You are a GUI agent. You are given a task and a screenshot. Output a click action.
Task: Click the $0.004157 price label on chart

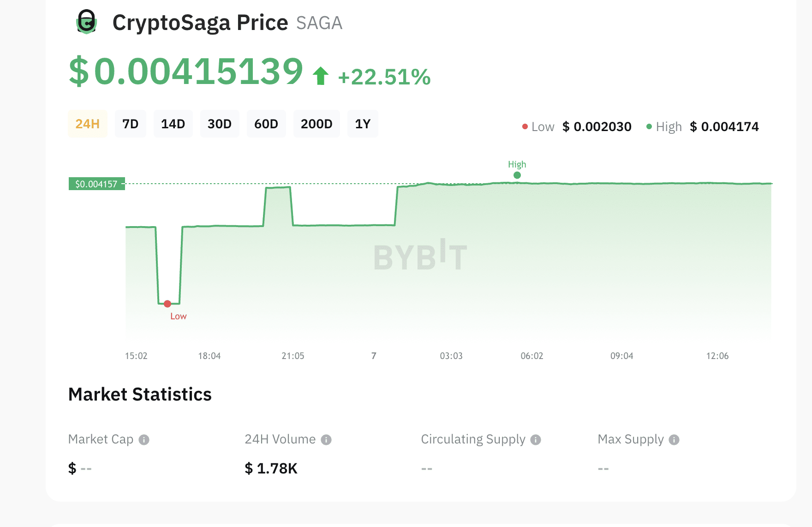click(96, 184)
